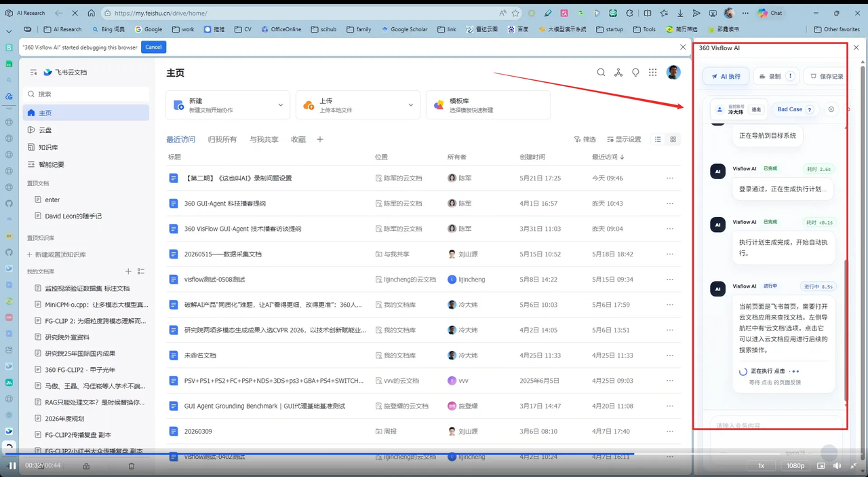The width and height of the screenshot is (868, 477).
Task: Open 智能纪要 in the left navigation
Action: pos(86,164)
